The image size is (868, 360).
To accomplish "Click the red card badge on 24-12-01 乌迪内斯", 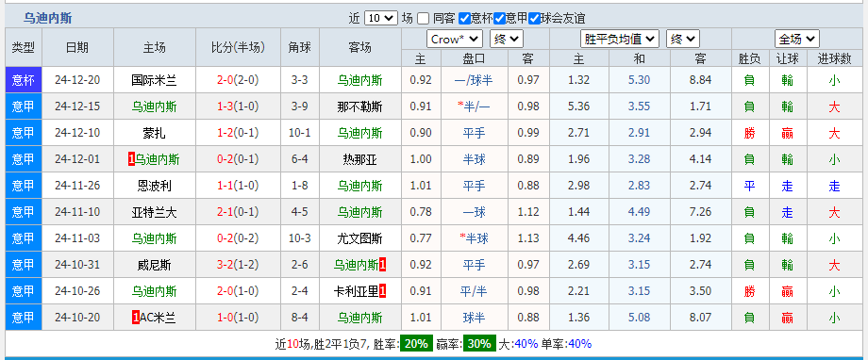I will 131,160.
